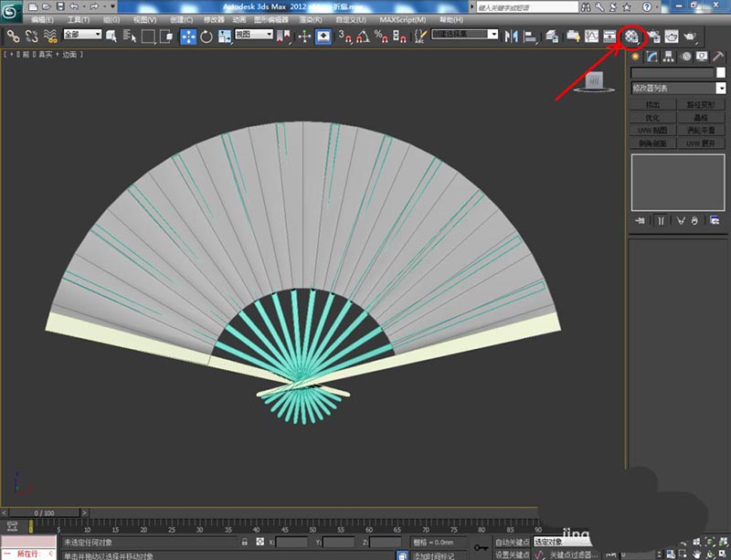Open the Utilities hammer panel tab

point(719,57)
